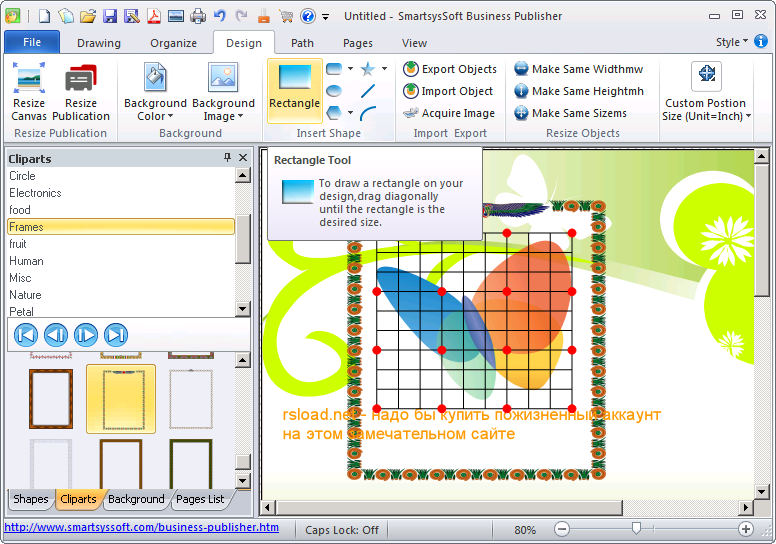Click the Resize Publication button

[81, 92]
